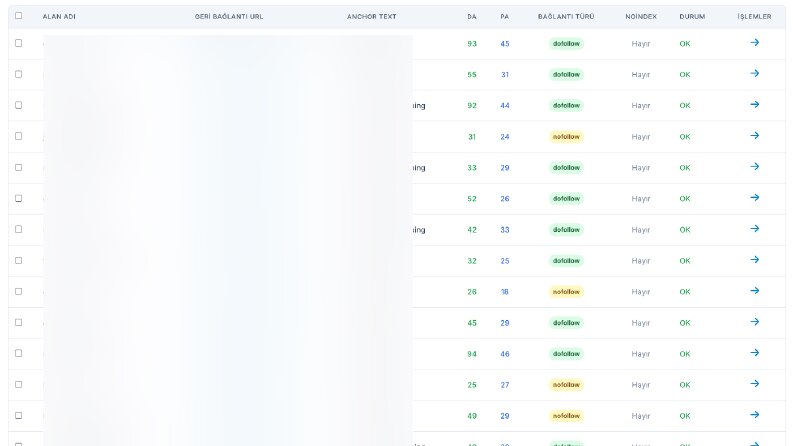
Task: Sort by the BAĞLANTI TÜRÜ column header
Action: pyautogui.click(x=566, y=17)
